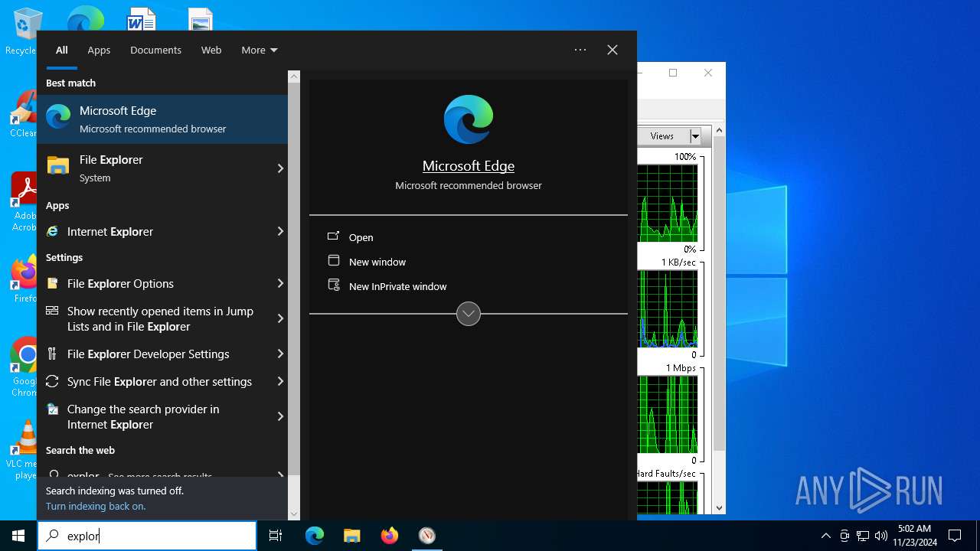Screen dimensions: 980x551
Task: Click Views button in Resource Monitor
Action: pos(662,136)
